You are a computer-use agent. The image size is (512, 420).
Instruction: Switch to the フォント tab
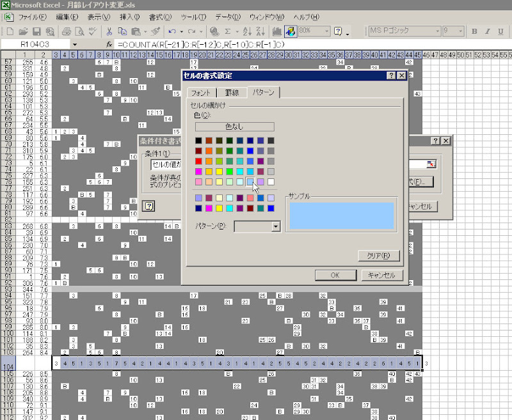pyautogui.click(x=201, y=93)
